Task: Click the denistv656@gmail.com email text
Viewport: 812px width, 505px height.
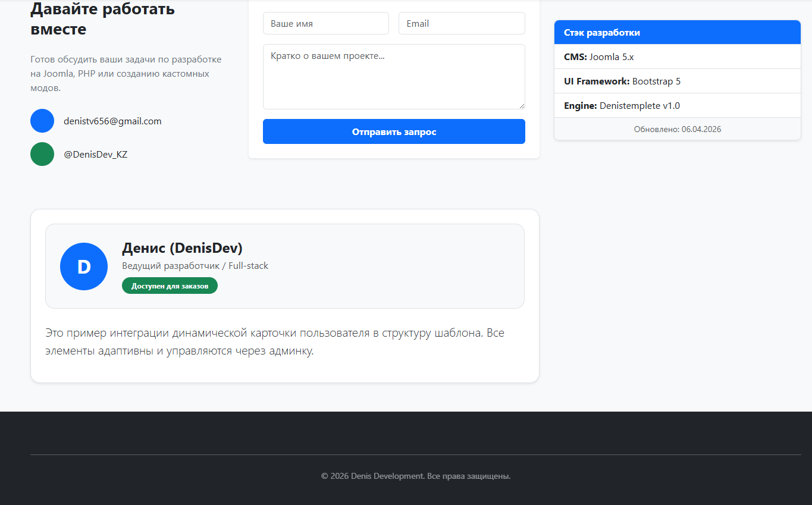Action: pyautogui.click(x=112, y=121)
